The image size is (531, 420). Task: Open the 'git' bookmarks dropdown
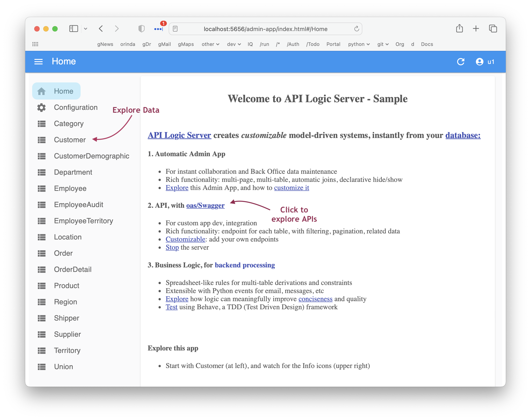pyautogui.click(x=383, y=44)
